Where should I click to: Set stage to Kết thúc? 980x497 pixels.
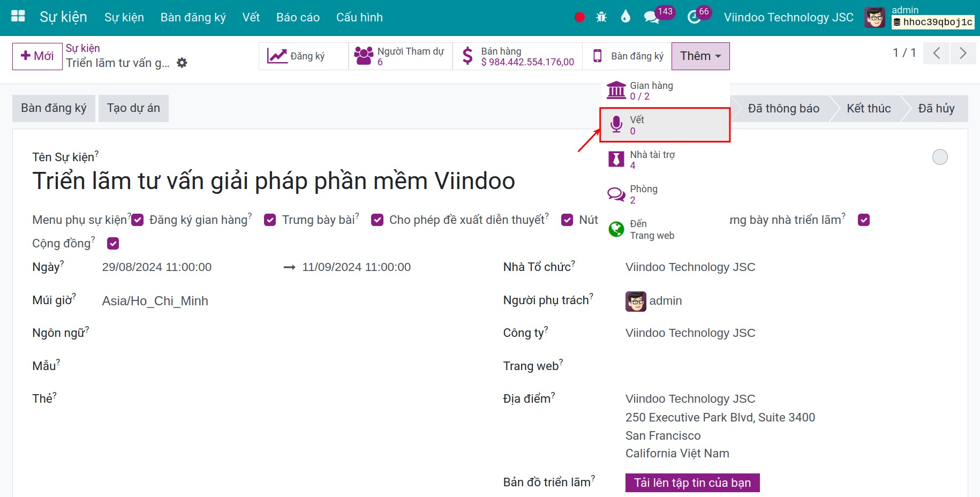[x=869, y=109]
